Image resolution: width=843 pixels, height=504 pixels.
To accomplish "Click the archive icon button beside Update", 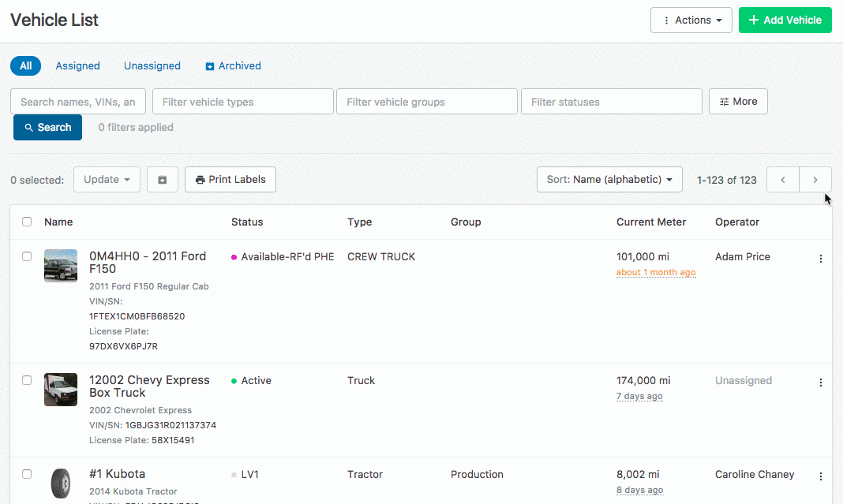I will point(163,180).
